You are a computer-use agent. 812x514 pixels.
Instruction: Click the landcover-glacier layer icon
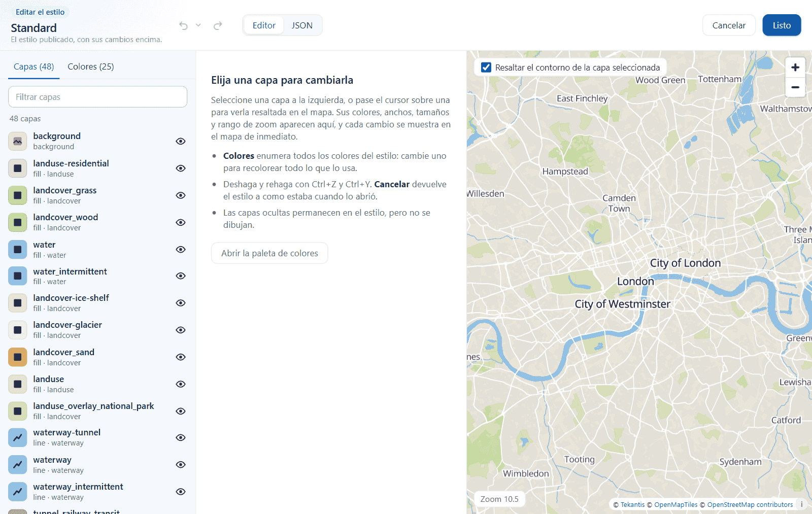coord(18,330)
